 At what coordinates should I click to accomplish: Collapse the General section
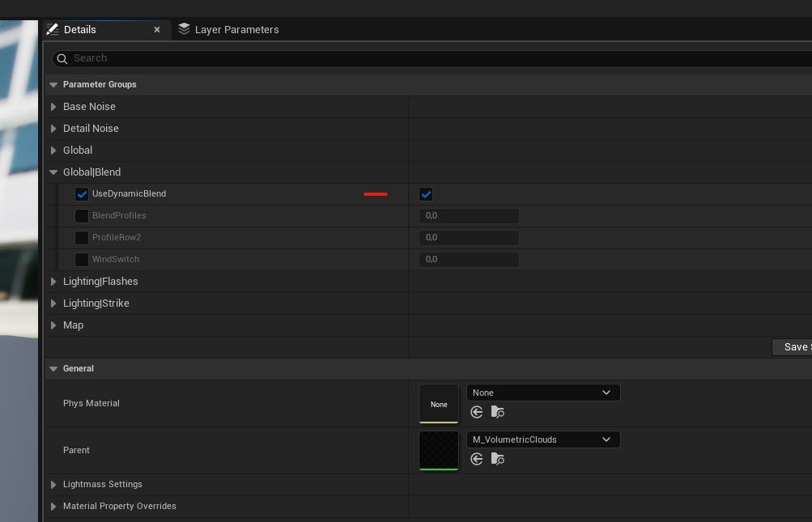[53, 369]
